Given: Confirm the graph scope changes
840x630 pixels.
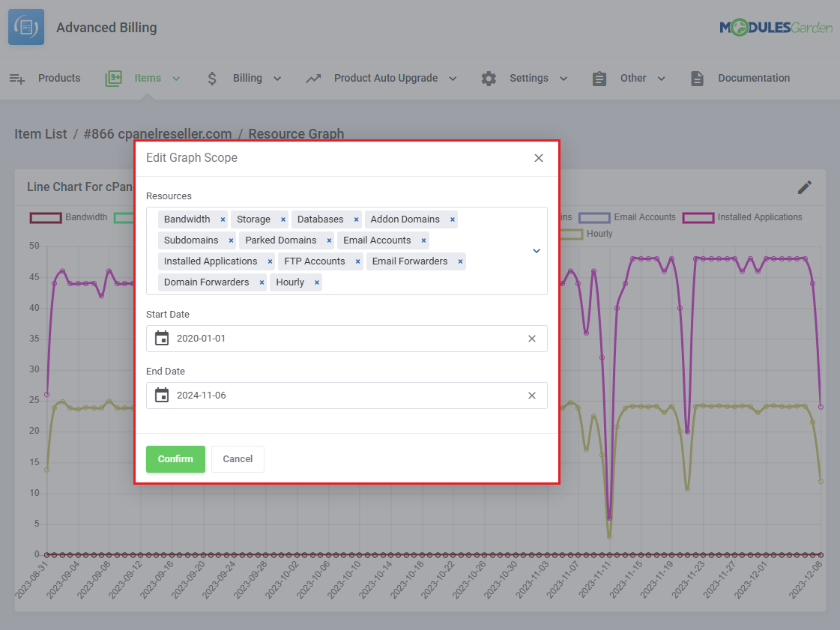Looking at the screenshot, I should coord(175,459).
